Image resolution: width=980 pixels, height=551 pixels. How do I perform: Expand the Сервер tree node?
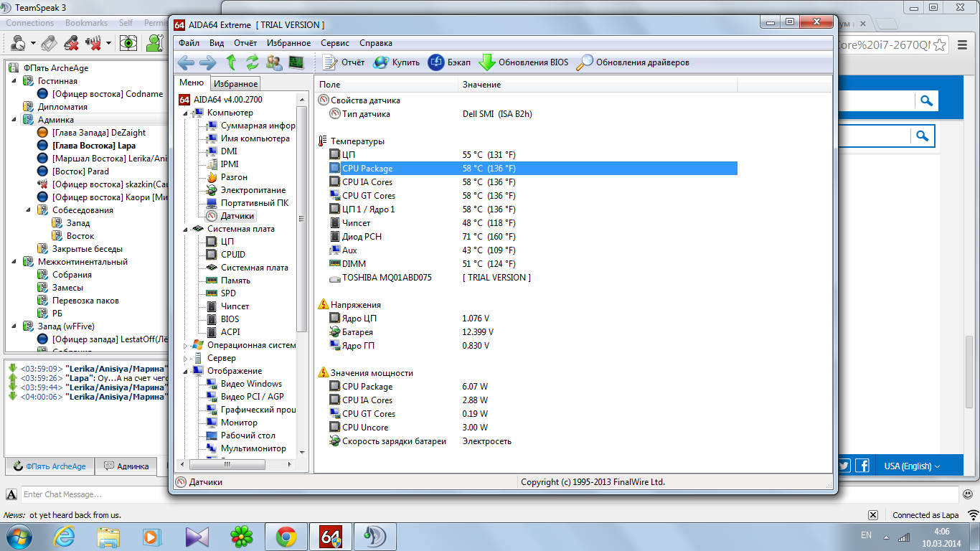click(x=186, y=358)
